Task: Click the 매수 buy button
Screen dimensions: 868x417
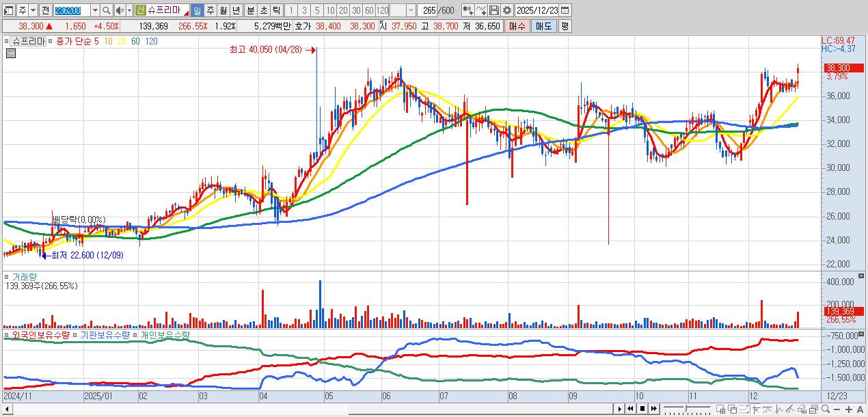Action: click(x=518, y=26)
